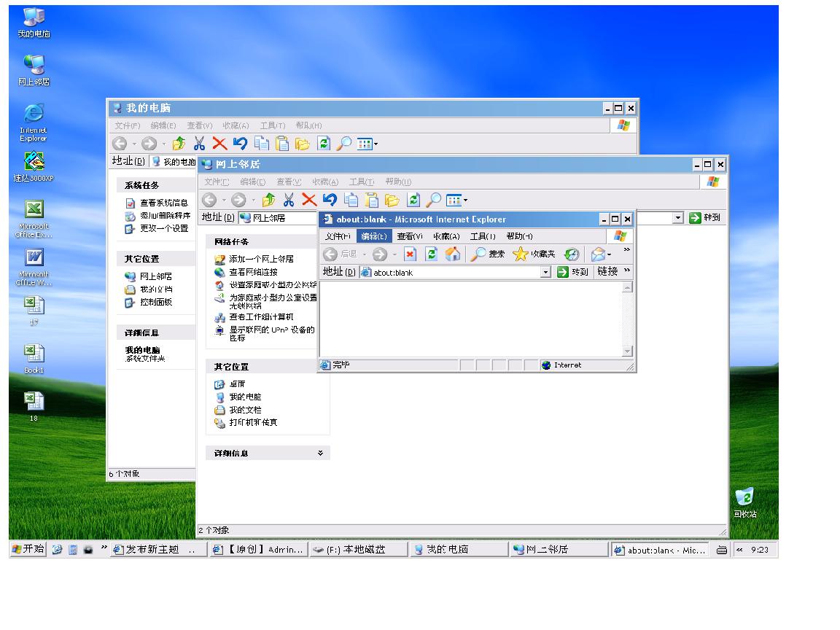Image resolution: width=840 pixels, height=630 pixels.
Task: Open 编辑(E) menu in Internet Explorer
Action: tap(374, 236)
